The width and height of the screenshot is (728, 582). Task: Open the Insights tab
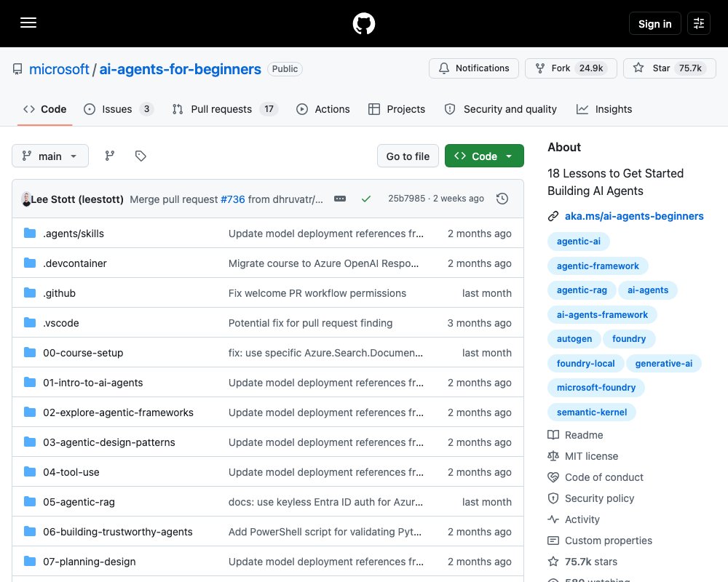point(604,109)
